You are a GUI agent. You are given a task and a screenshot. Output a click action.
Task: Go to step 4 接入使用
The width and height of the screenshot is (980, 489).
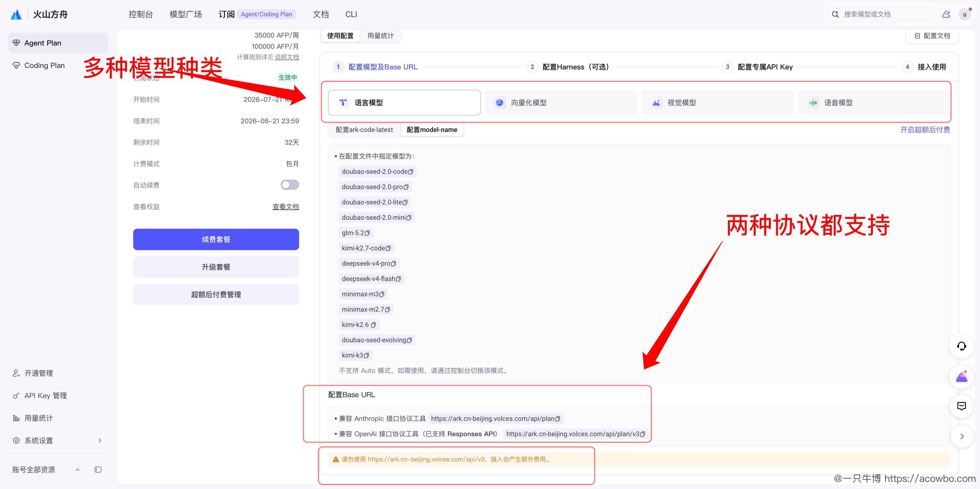pyautogui.click(x=924, y=67)
